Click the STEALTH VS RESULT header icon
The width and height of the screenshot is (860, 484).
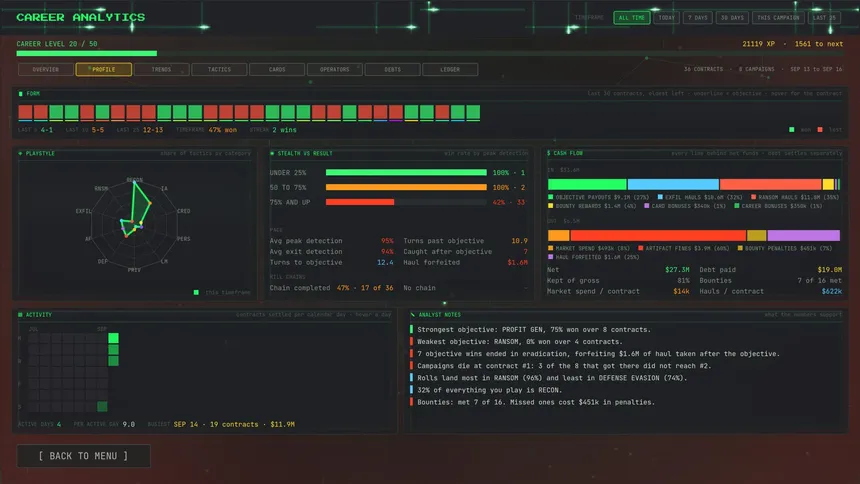point(272,154)
